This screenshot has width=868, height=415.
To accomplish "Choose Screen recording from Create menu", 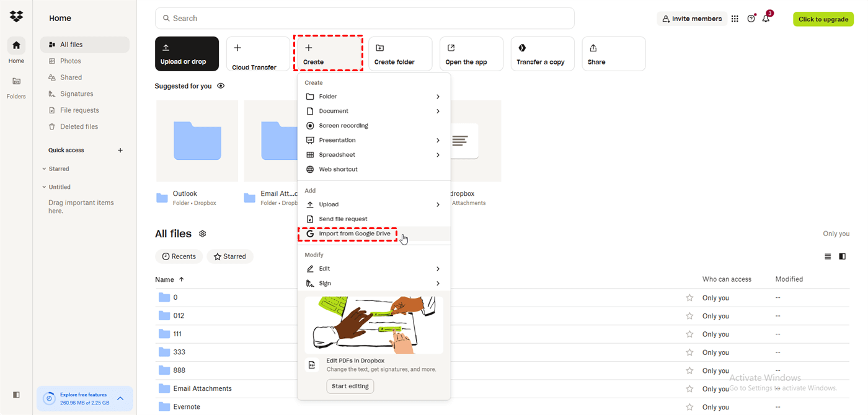I will pyautogui.click(x=374, y=126).
